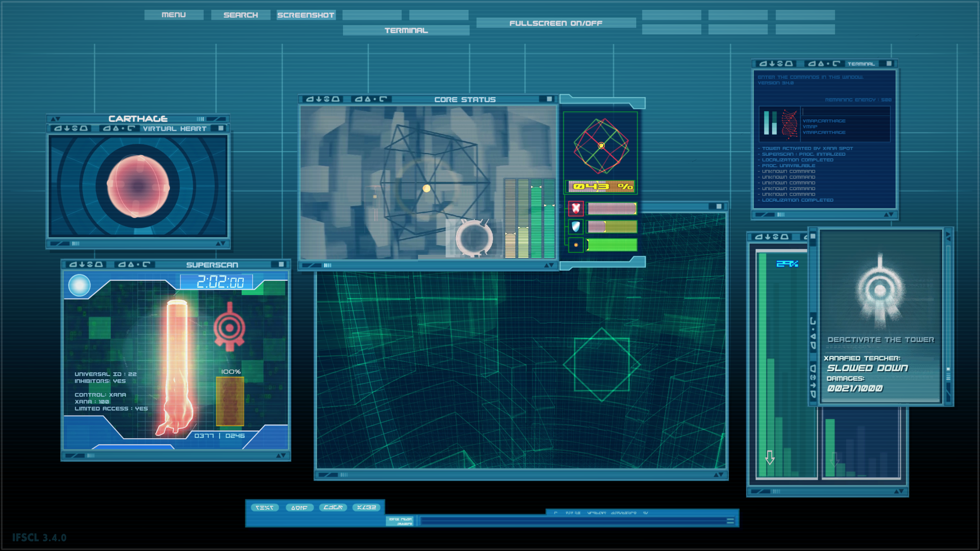The width and height of the screenshot is (980, 551).
Task: Click the Fullscreen On/Off button
Action: pos(556,23)
